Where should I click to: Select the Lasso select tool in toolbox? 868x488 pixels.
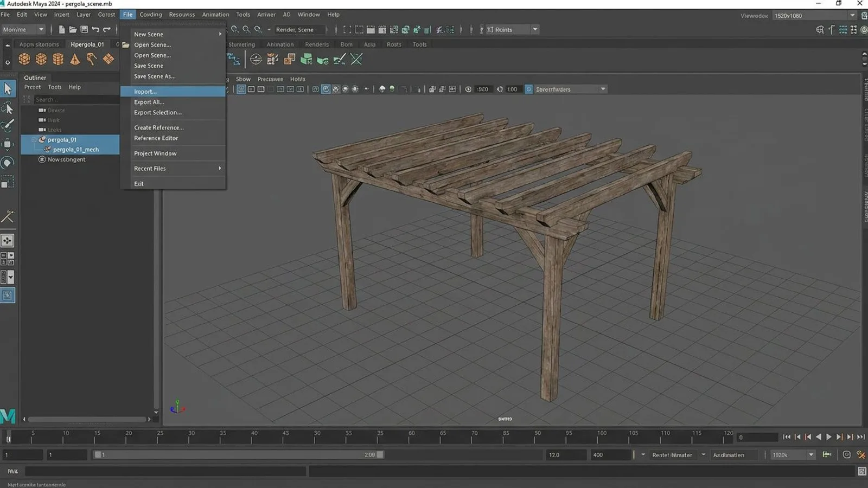click(8, 107)
